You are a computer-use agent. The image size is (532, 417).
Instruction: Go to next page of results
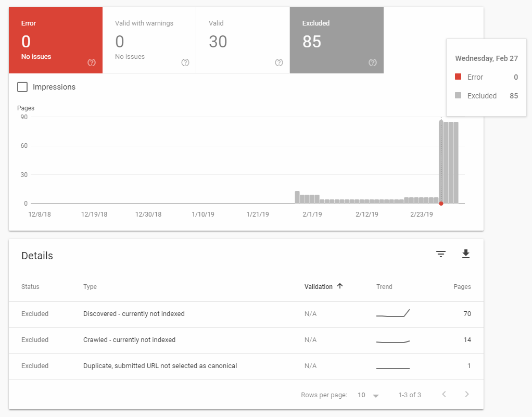467,394
